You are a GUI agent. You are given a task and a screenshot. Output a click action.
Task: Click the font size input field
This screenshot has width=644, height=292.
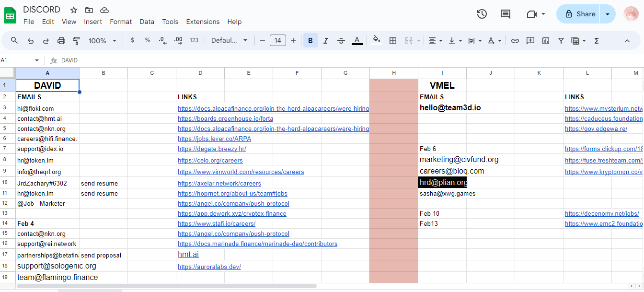278,40
